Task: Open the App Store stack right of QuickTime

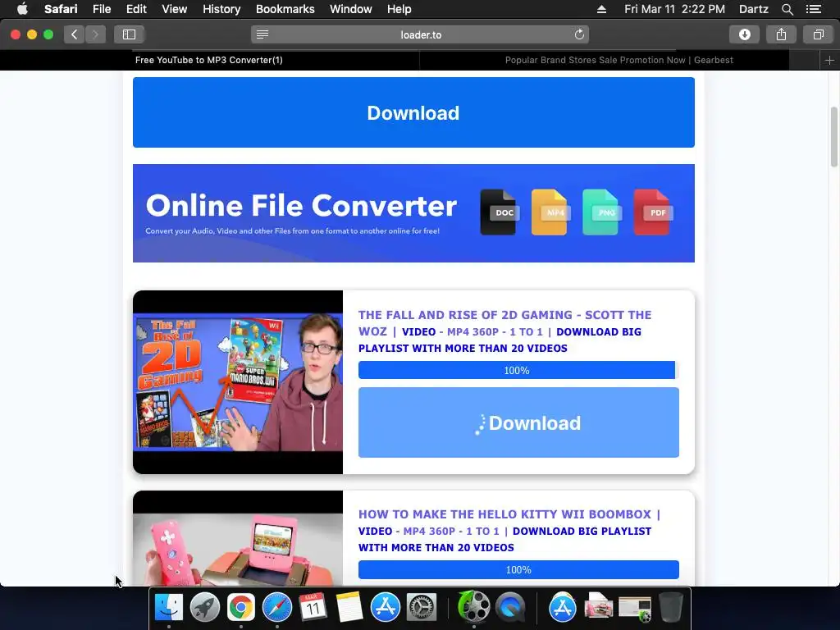Action: pos(563,607)
